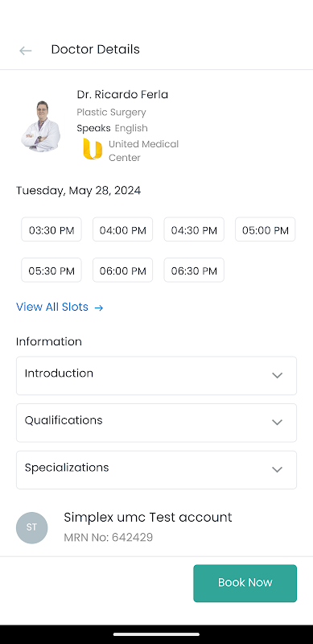The height and width of the screenshot is (644, 313).
Task: Choose the 04:30 PM slot
Action: tap(194, 229)
